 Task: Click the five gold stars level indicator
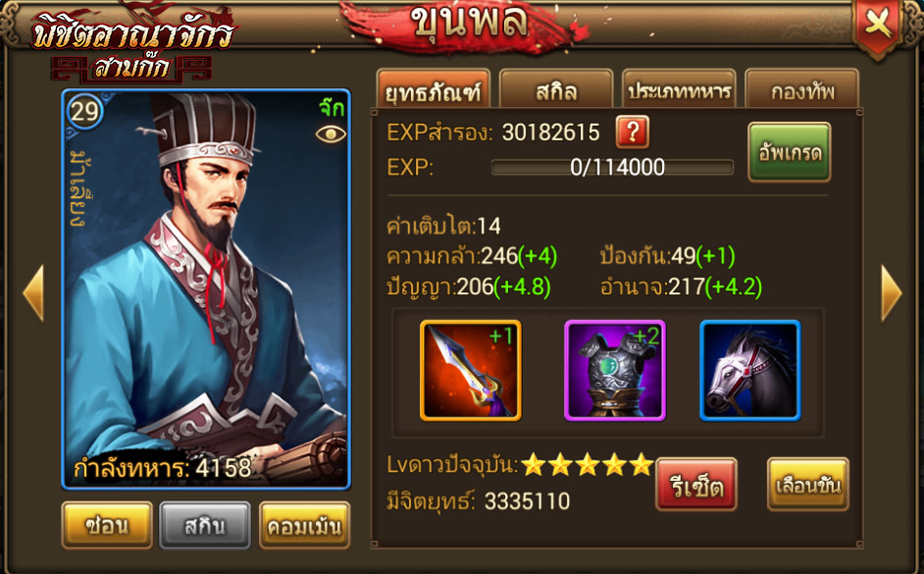587,465
